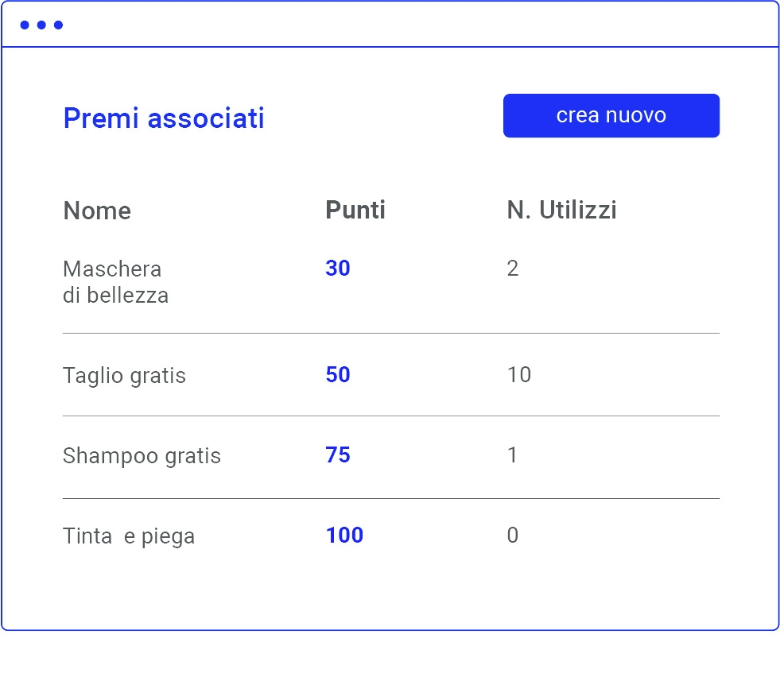
Task: Click the first dot in the window title bar
Action: point(25,25)
